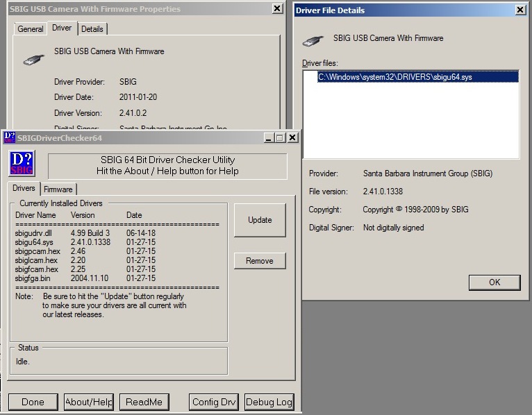The image size is (532, 415).
Task: Click OK in Driver File Details
Action: [494, 282]
